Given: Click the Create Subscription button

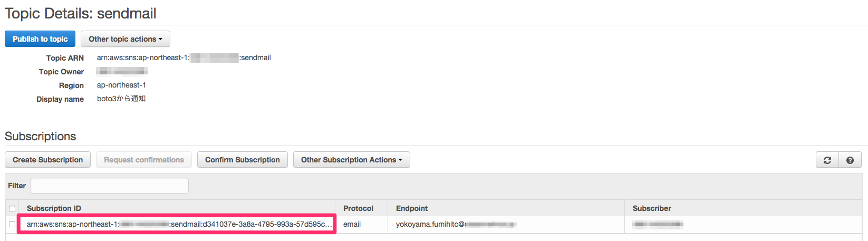Looking at the screenshot, I should pos(47,160).
